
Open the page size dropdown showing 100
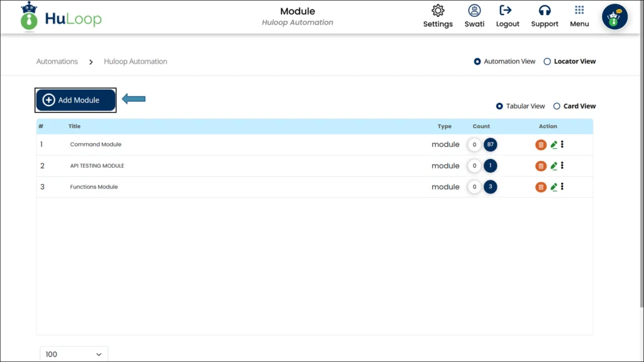pyautogui.click(x=74, y=354)
